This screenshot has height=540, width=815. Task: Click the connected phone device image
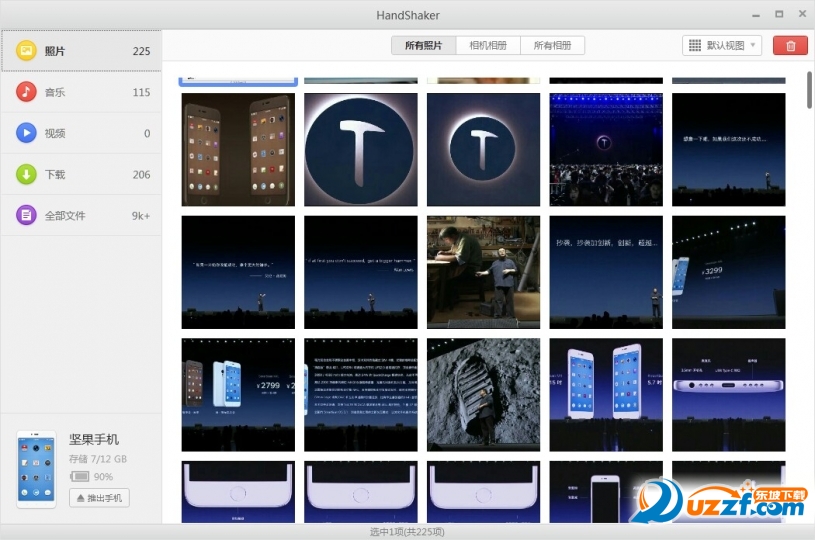coord(36,469)
